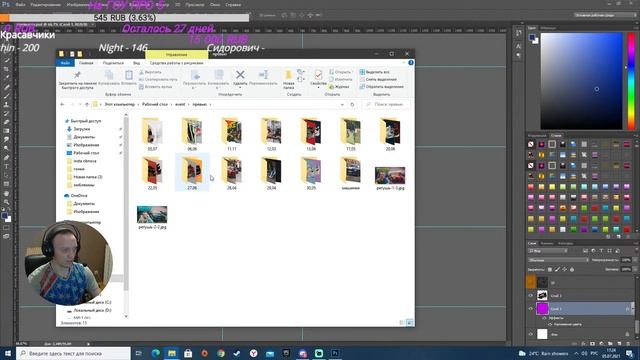This screenshot has height=360, width=640.
Task: Select the Eraser tool
Action: (7, 122)
